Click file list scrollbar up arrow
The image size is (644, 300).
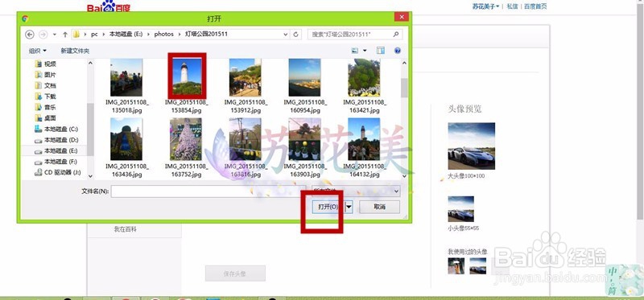click(404, 64)
